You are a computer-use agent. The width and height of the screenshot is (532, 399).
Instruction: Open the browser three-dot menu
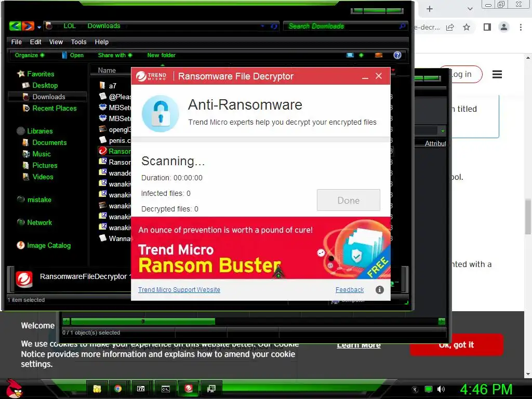click(521, 27)
